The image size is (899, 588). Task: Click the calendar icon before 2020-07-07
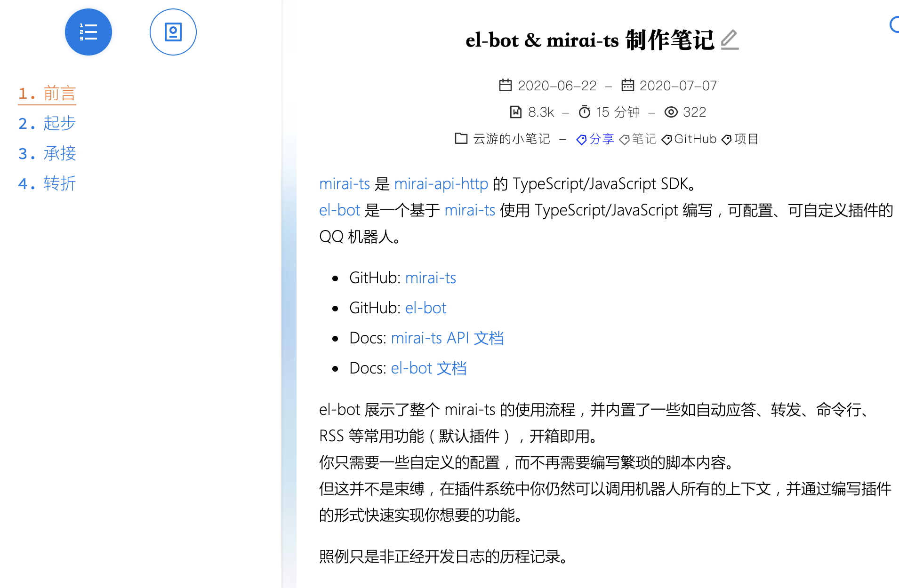628,85
